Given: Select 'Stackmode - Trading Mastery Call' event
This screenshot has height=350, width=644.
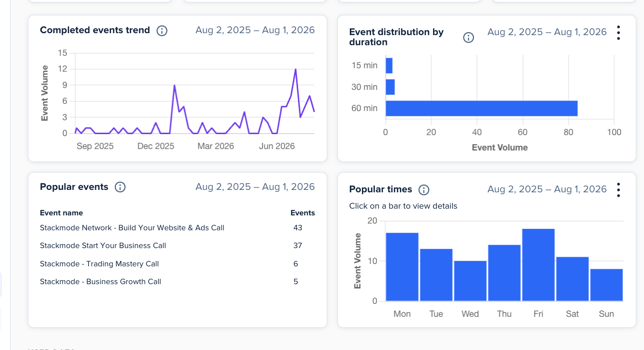Looking at the screenshot, I should tap(99, 264).
